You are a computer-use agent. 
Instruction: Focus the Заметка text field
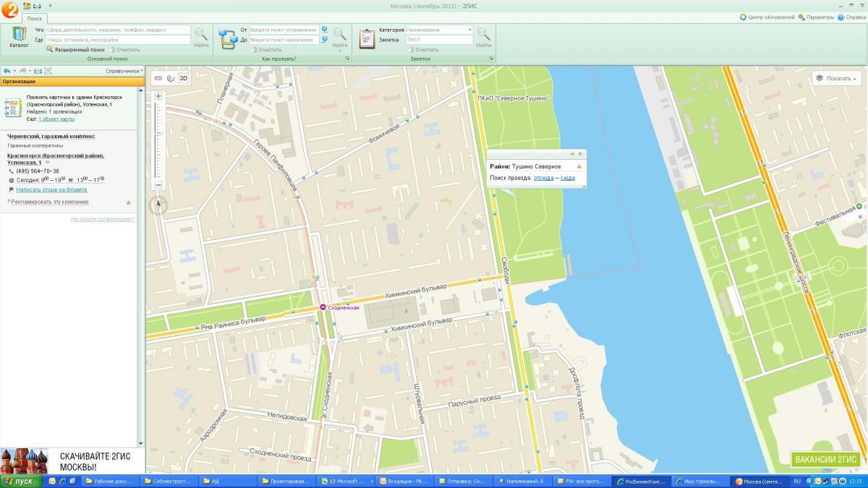click(x=439, y=40)
